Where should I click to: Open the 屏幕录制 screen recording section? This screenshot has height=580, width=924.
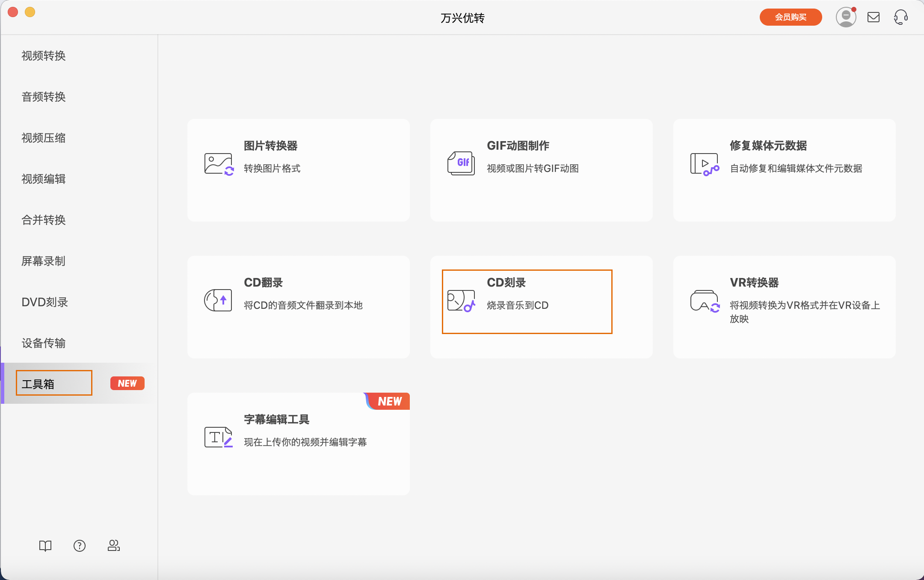[43, 261]
